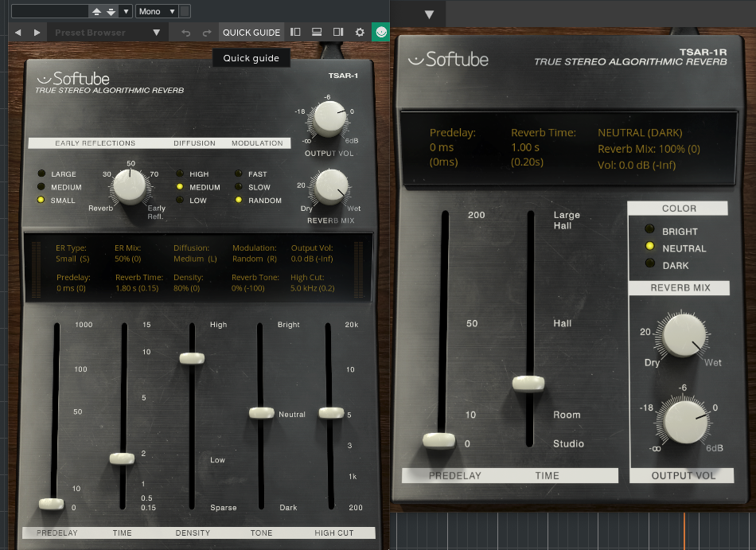The height and width of the screenshot is (550, 756).
Task: Expand the dropdown arrow above TSAR-1R
Action: pos(430,14)
